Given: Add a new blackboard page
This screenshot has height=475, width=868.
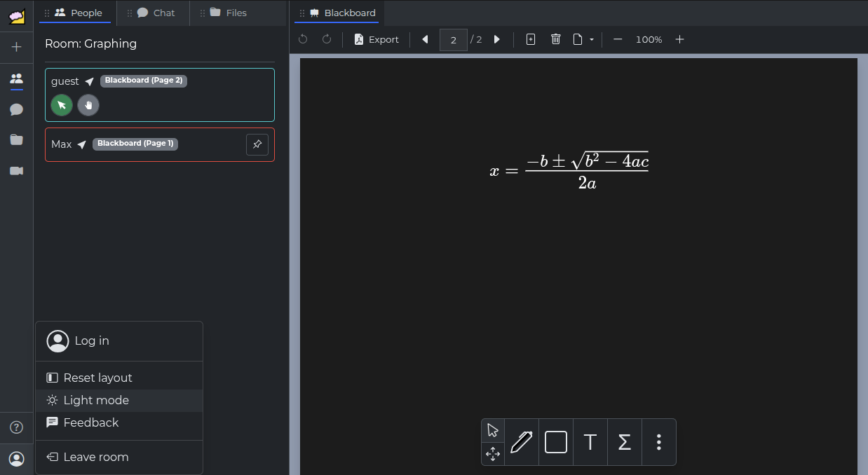Looking at the screenshot, I should [x=531, y=39].
